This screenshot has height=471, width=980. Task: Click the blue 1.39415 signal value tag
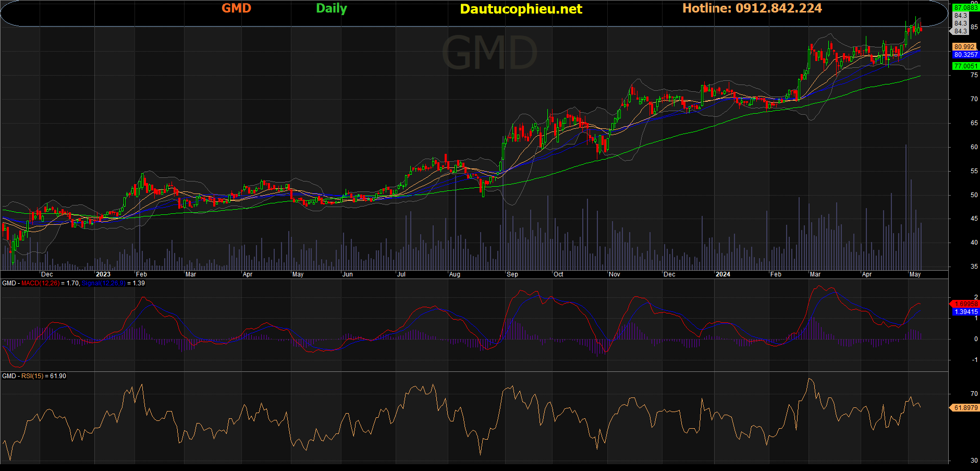pyautogui.click(x=965, y=312)
